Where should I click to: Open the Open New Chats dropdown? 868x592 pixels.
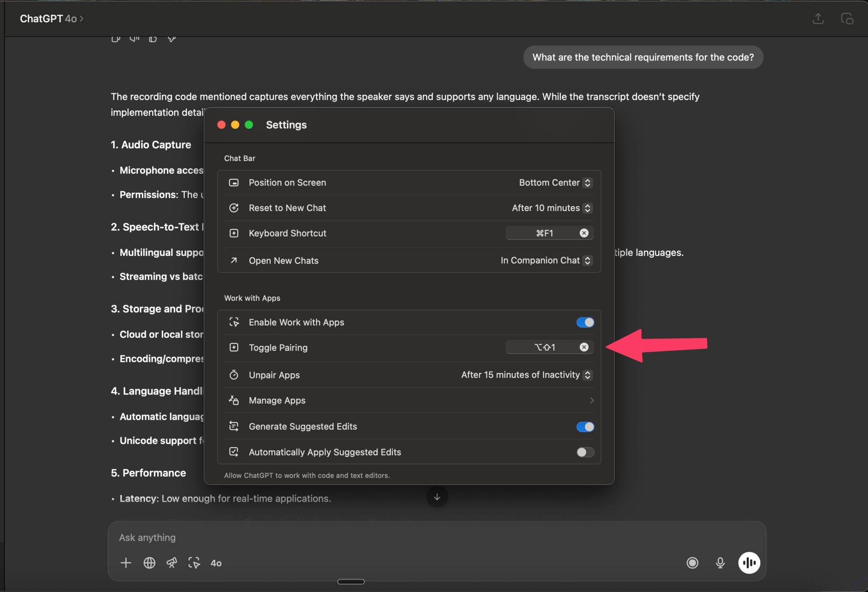pyautogui.click(x=546, y=261)
